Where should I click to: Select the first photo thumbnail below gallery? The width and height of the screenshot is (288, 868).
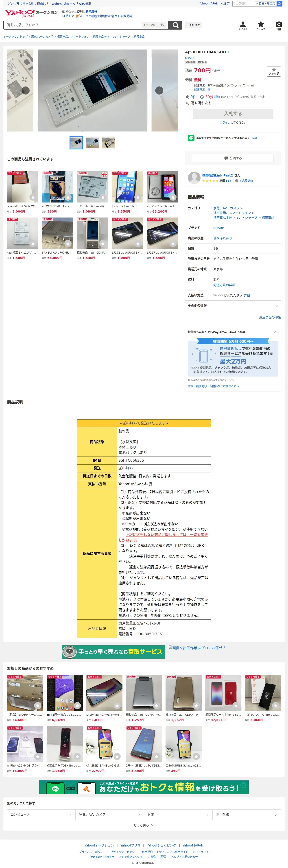click(x=76, y=142)
